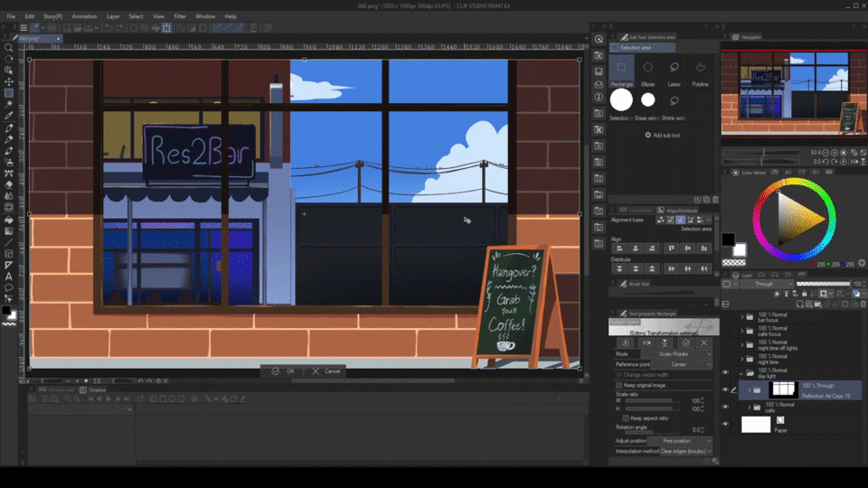Enable Keep aspect ratio checkbox
868x488 pixels.
(x=625, y=418)
